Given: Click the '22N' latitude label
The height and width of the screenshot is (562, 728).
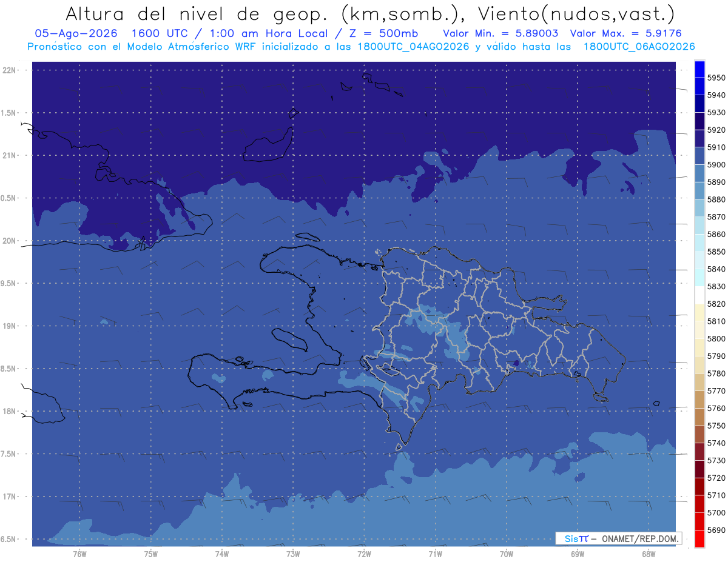Looking at the screenshot, I should (x=10, y=70).
